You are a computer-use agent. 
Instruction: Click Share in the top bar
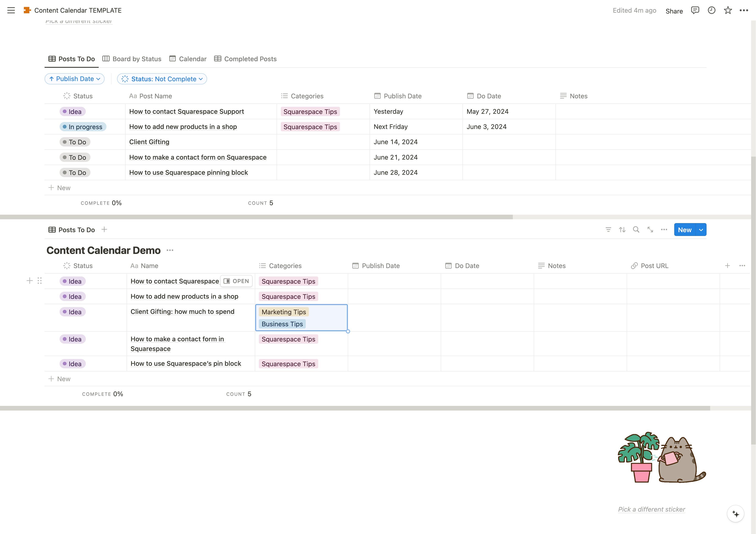point(674,11)
